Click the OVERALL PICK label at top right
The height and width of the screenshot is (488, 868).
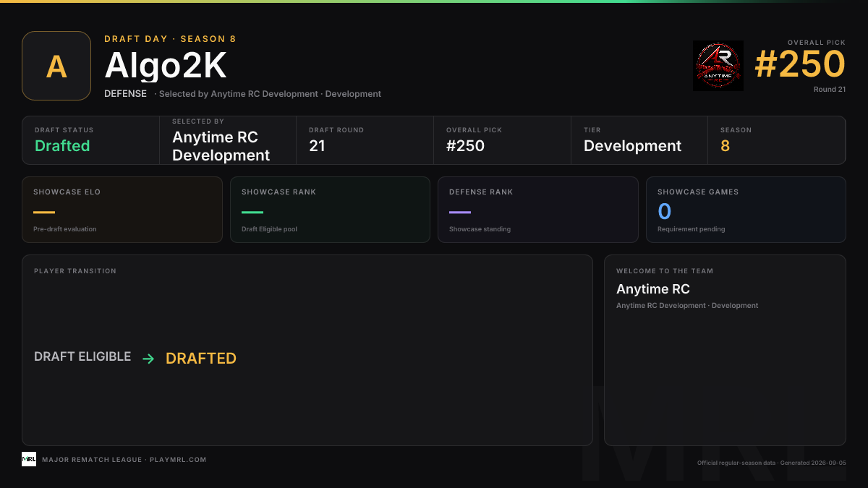pos(817,43)
